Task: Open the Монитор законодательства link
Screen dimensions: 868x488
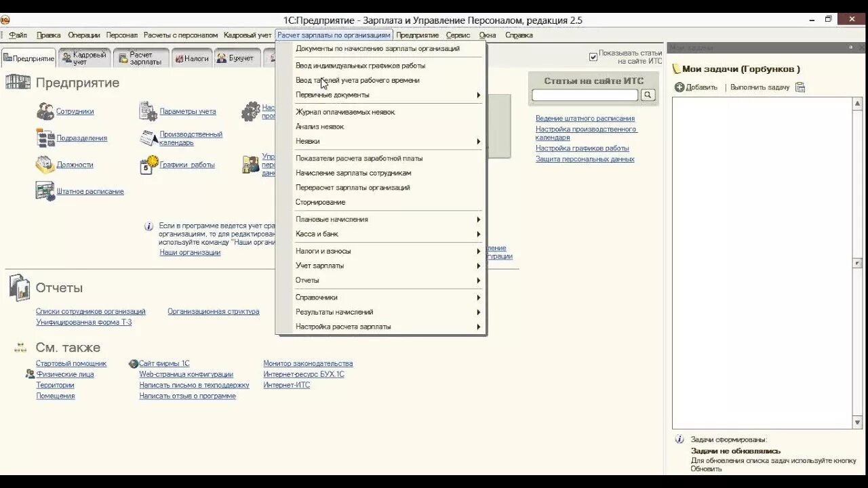Action: point(308,364)
